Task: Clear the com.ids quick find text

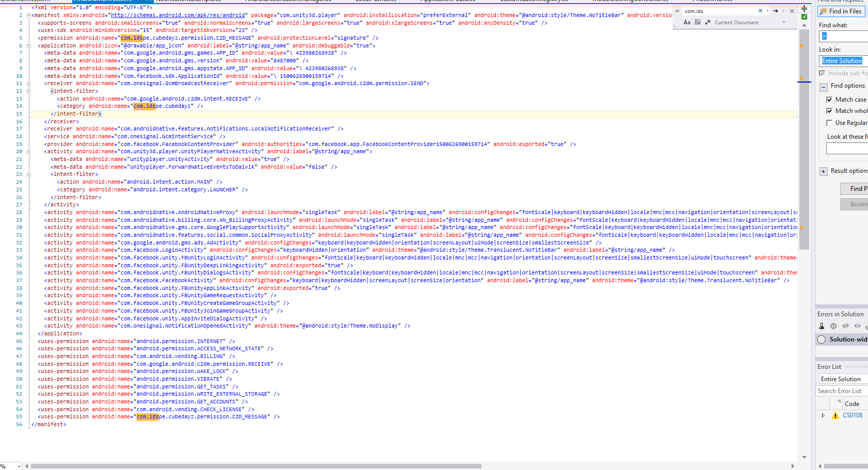Action: [x=760, y=11]
